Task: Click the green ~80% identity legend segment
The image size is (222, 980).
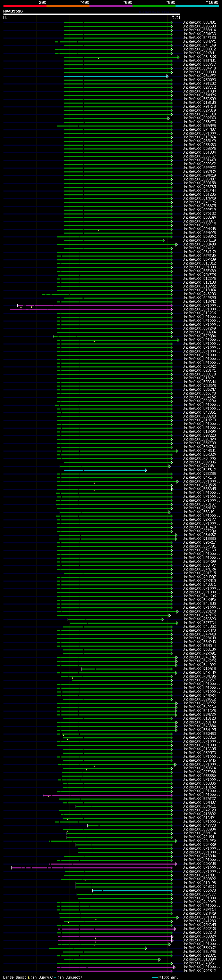Action: tap(154, 6)
